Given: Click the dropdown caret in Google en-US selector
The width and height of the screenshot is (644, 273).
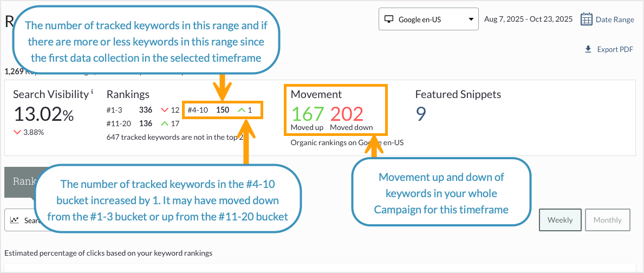Looking at the screenshot, I should (470, 19).
